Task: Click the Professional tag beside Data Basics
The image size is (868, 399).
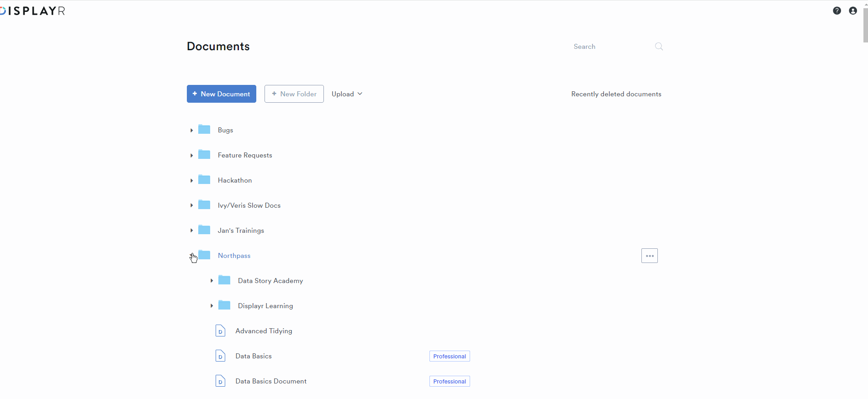Action: pyautogui.click(x=450, y=356)
